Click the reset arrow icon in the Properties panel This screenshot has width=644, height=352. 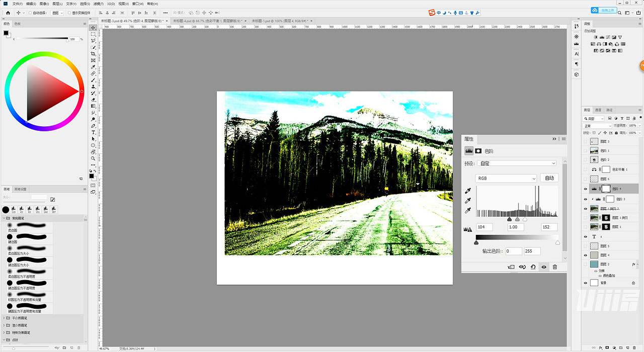click(x=533, y=267)
